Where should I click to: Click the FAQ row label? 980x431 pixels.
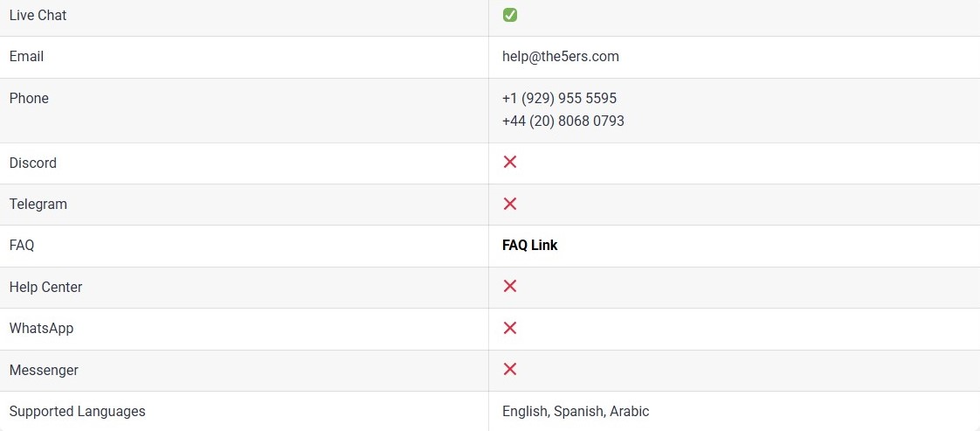tap(22, 245)
